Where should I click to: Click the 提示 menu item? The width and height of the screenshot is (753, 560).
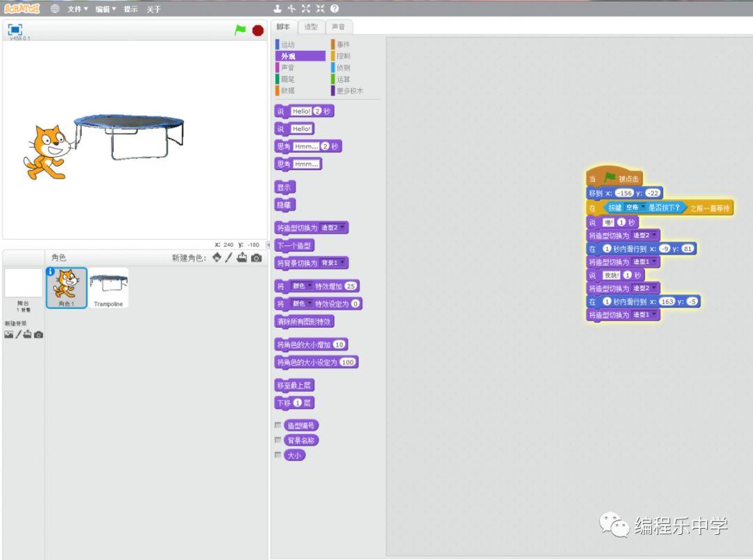click(x=130, y=9)
